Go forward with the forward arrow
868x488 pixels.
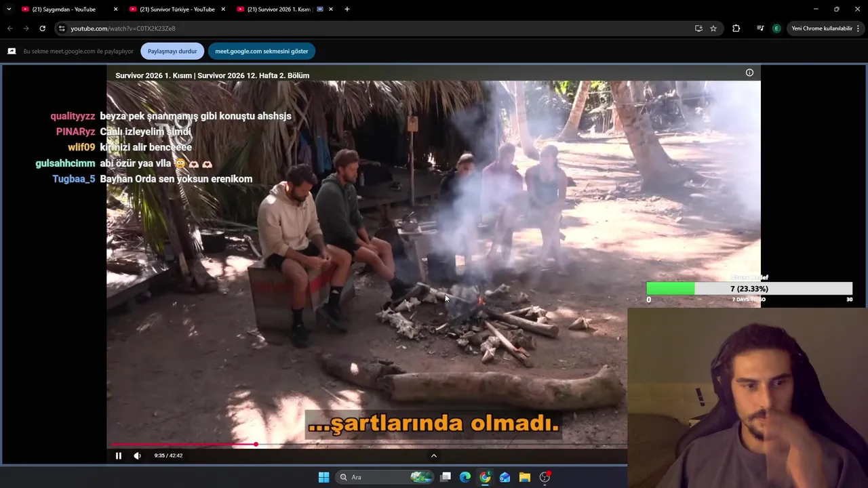[x=26, y=28]
